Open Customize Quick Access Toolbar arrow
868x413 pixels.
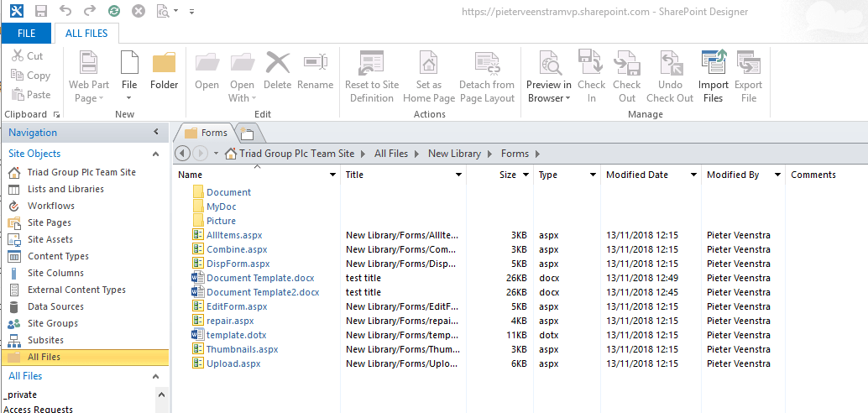191,11
